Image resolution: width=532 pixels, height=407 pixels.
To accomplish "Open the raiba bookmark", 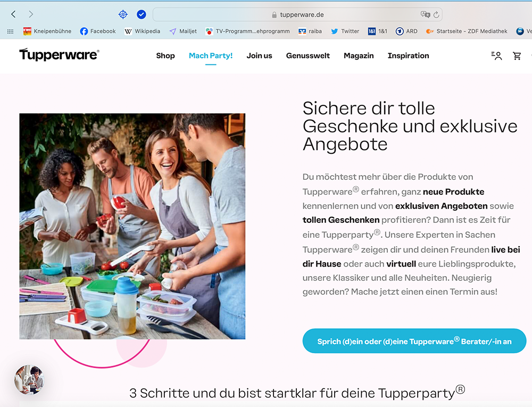I will pyautogui.click(x=310, y=31).
